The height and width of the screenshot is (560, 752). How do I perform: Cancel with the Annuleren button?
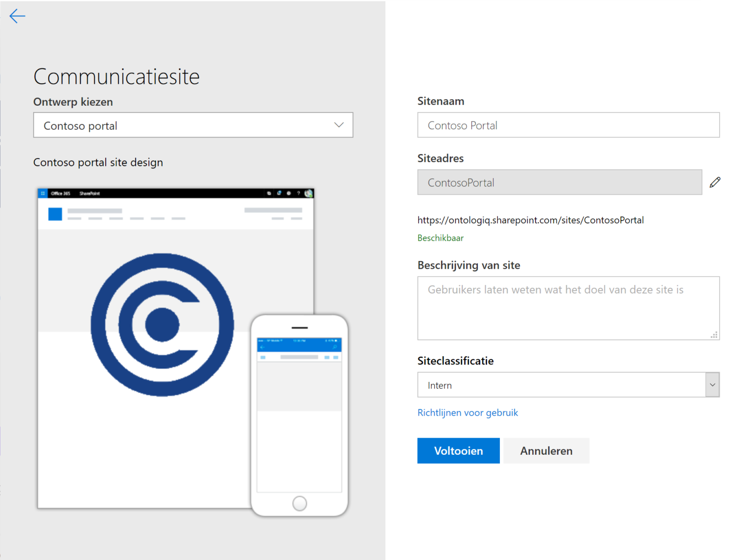click(x=546, y=451)
